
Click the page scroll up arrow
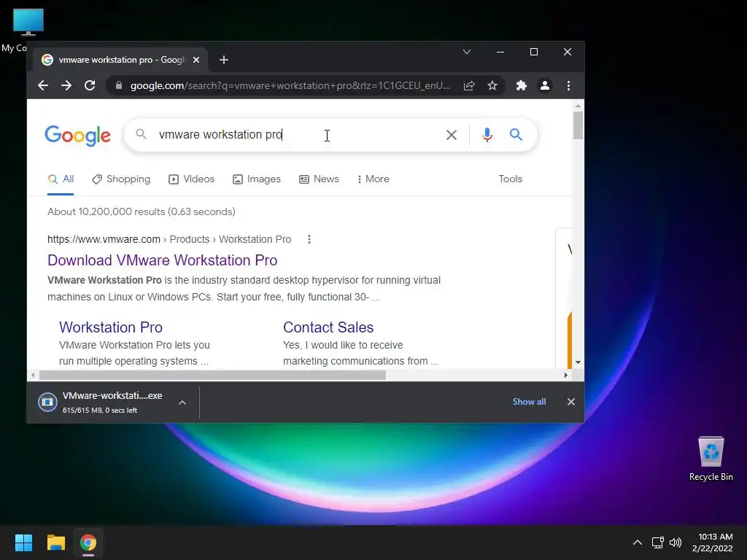[578, 106]
